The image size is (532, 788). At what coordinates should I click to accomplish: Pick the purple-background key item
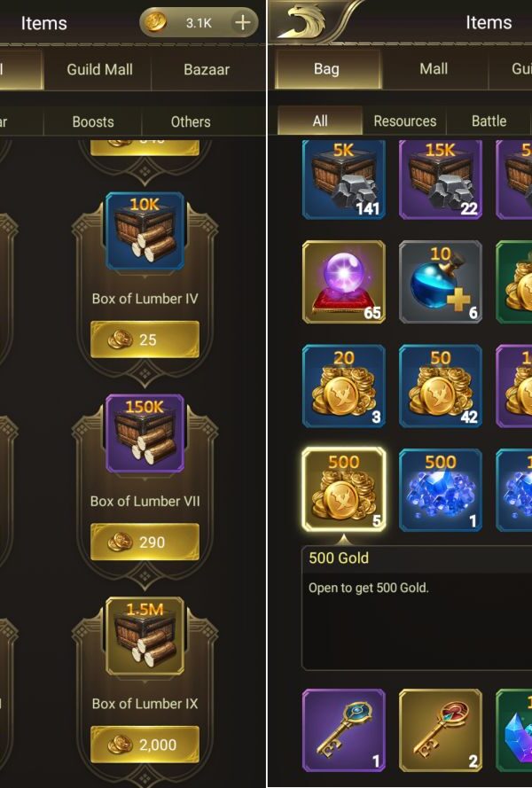pos(344,730)
